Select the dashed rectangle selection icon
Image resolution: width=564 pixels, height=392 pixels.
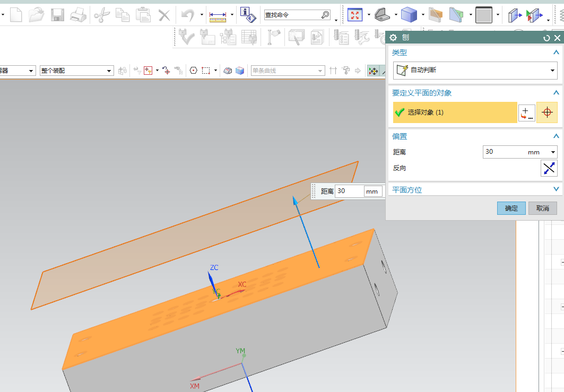pos(206,71)
